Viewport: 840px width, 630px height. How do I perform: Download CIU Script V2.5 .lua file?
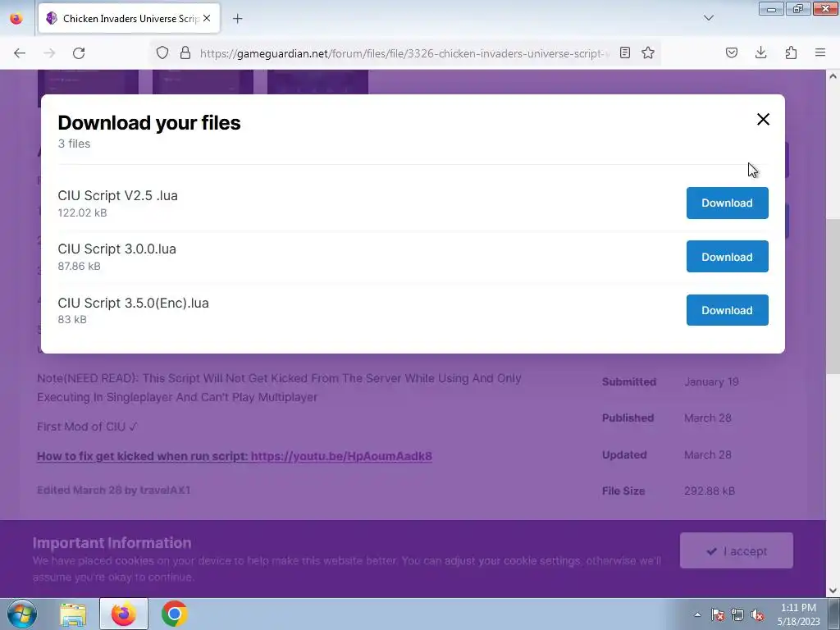coord(727,203)
